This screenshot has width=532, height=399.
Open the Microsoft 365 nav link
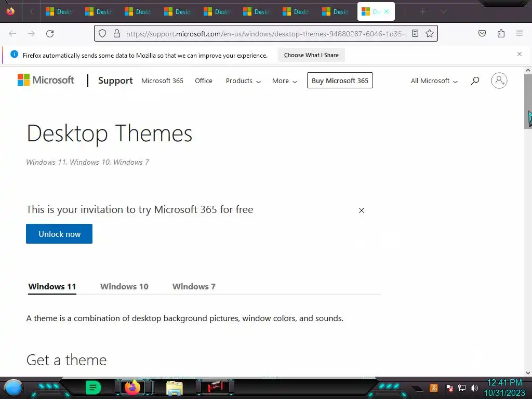pyautogui.click(x=162, y=81)
